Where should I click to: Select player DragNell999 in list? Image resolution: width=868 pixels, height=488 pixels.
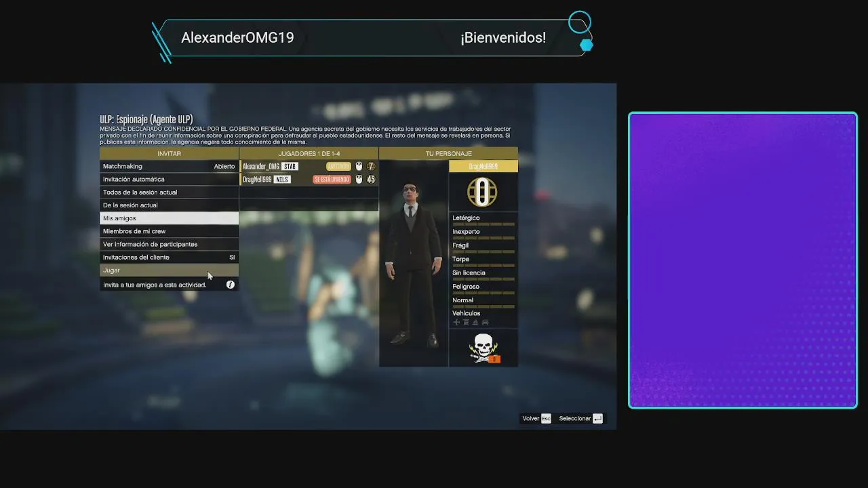point(309,180)
